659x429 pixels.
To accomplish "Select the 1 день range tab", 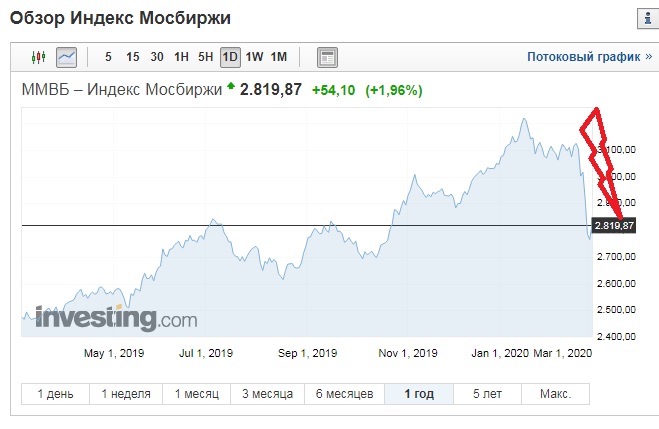I will (x=55, y=394).
